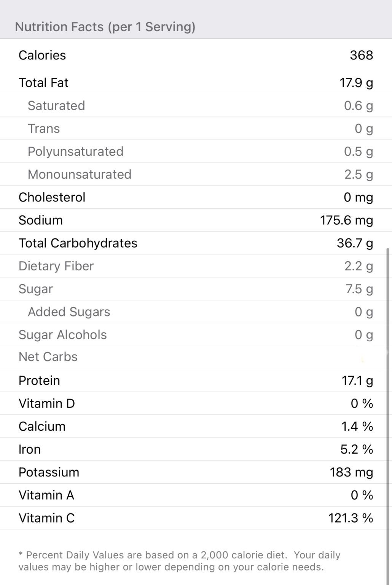The width and height of the screenshot is (392, 585).
Task: Tap the Total Carbohydrates row
Action: coord(196,243)
